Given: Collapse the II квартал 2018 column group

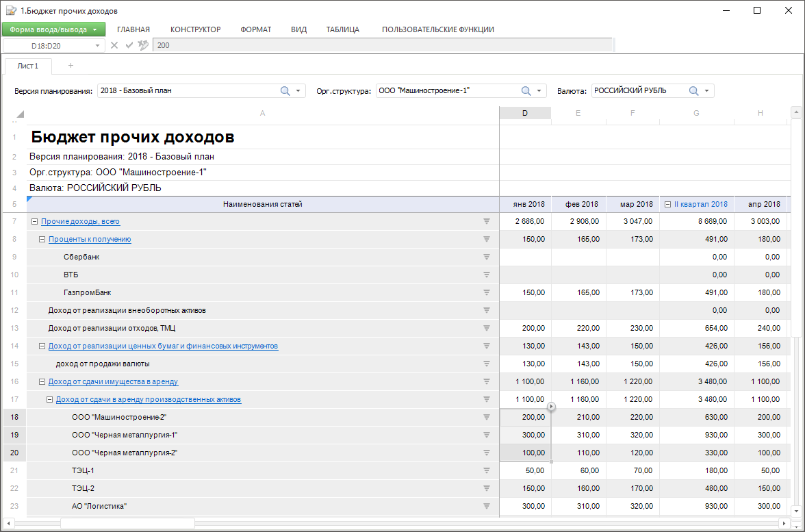Looking at the screenshot, I should click(x=667, y=204).
